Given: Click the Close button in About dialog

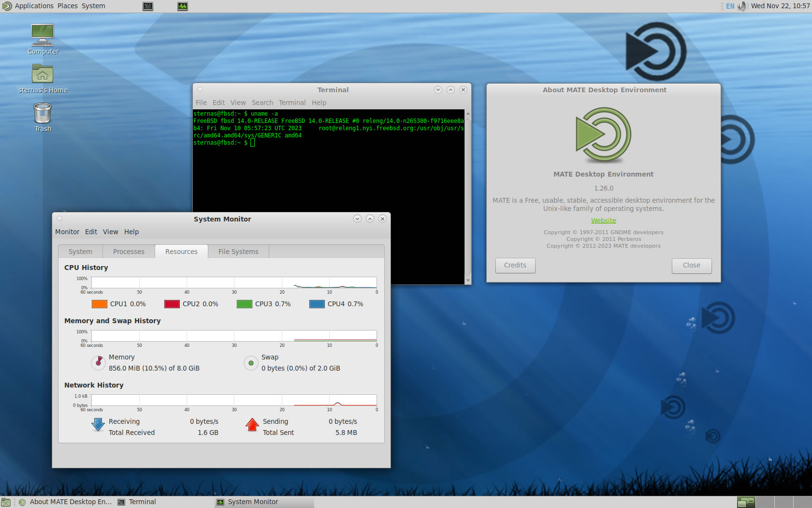Looking at the screenshot, I should (x=691, y=266).
